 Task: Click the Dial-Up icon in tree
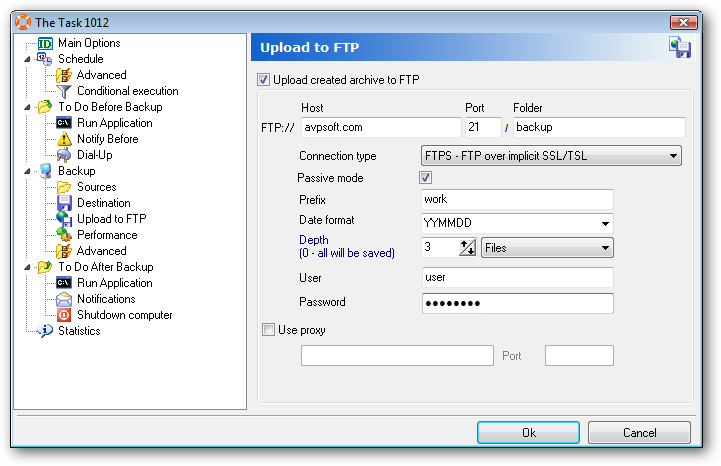pyautogui.click(x=64, y=155)
